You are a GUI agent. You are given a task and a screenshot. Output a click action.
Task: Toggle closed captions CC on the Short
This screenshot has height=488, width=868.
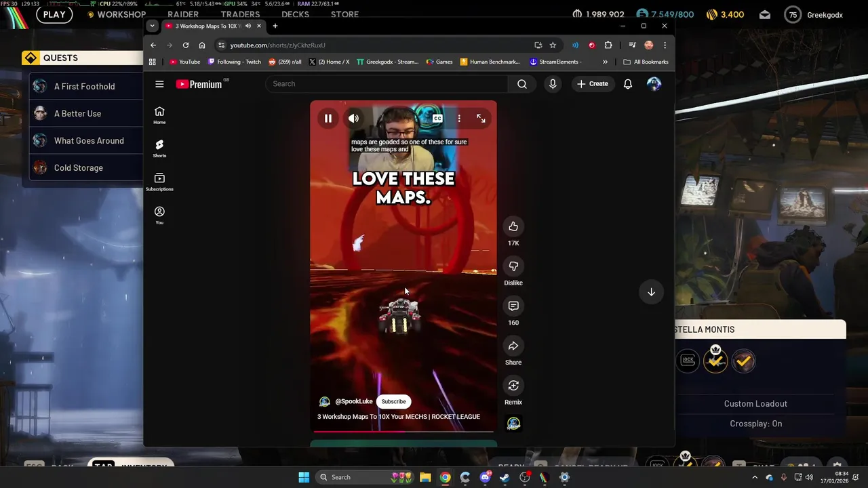pos(437,119)
